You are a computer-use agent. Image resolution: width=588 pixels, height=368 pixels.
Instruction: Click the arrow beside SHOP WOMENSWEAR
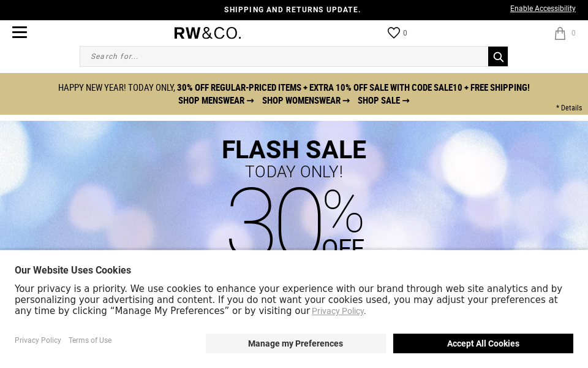tap(346, 101)
